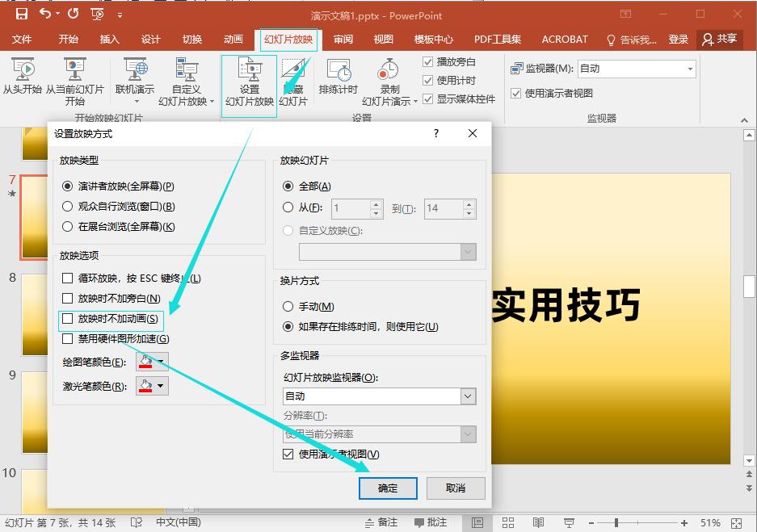The width and height of the screenshot is (757, 532).
Task: Click the 取消 button
Action: pos(456,488)
